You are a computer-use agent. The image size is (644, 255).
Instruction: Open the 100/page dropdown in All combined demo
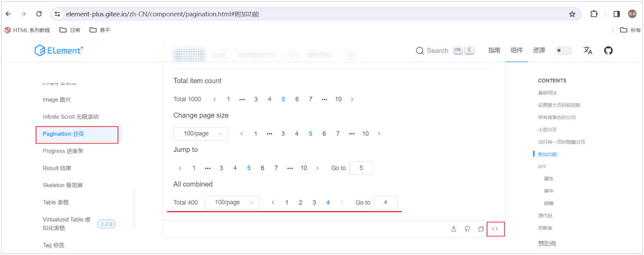(x=232, y=202)
